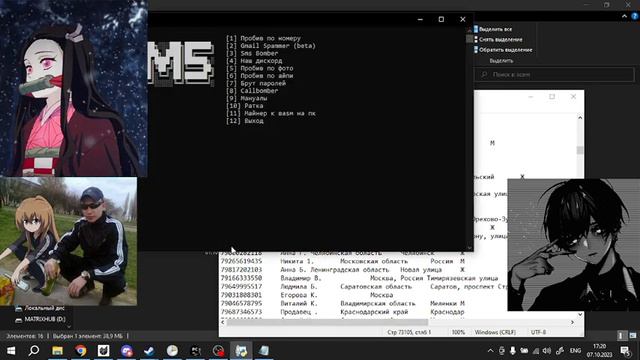Screen dimensions: 640x360
Task: Click the Explorer help question-mark icon
Action: click(635, 16)
